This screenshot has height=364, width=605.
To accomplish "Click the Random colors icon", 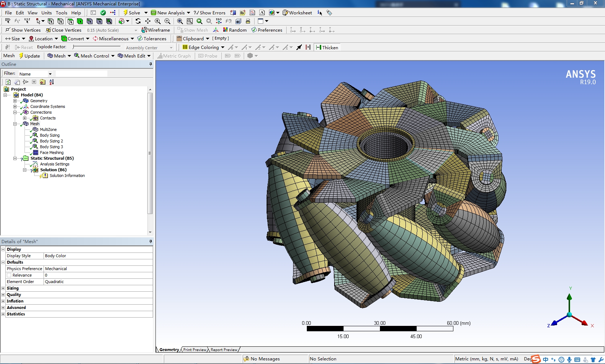I will (225, 30).
